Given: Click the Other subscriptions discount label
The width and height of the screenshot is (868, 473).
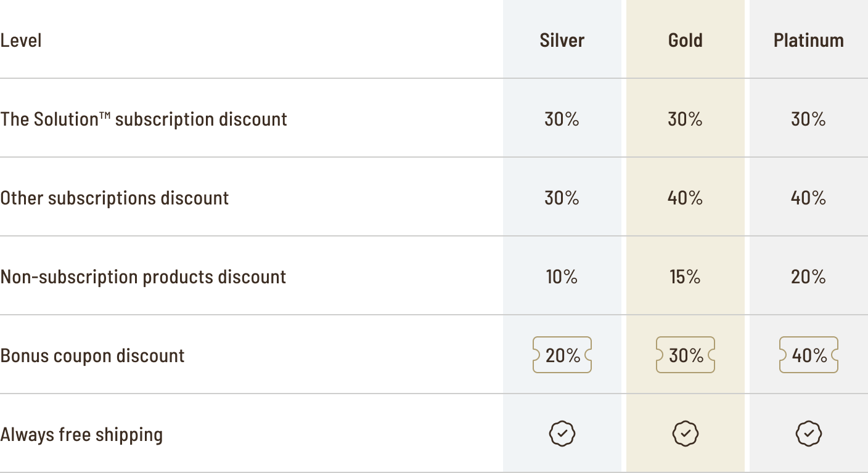Looking at the screenshot, I should coord(115,198).
